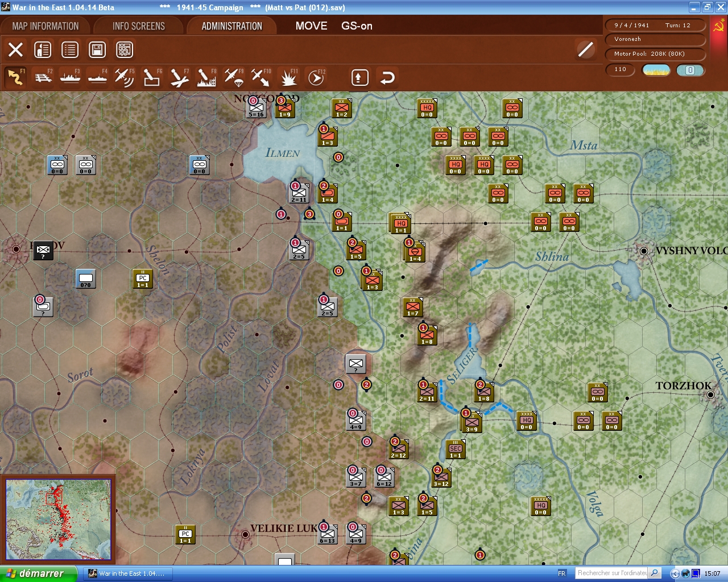Select the F5 air recon mode
The height and width of the screenshot is (582, 728).
125,77
